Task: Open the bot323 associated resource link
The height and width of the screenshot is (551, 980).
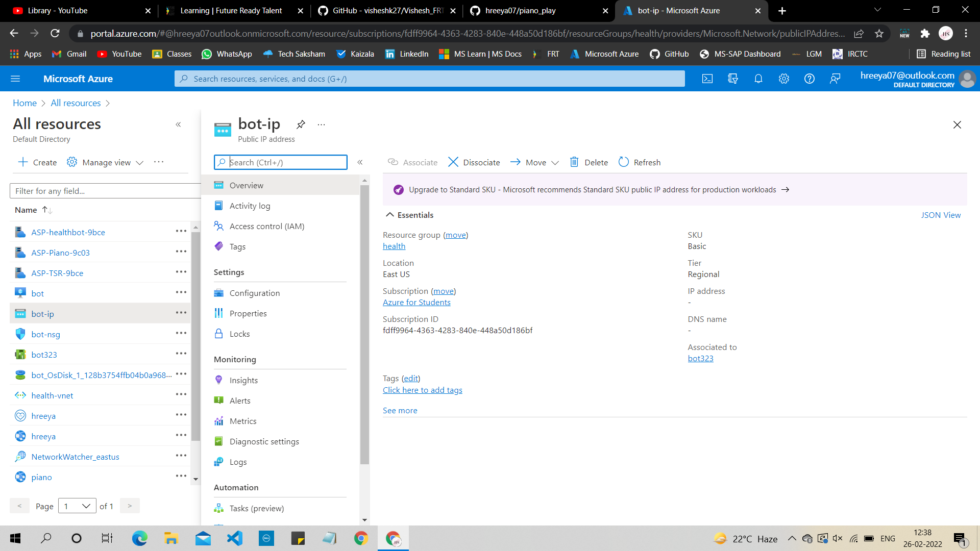Action: pyautogui.click(x=700, y=358)
